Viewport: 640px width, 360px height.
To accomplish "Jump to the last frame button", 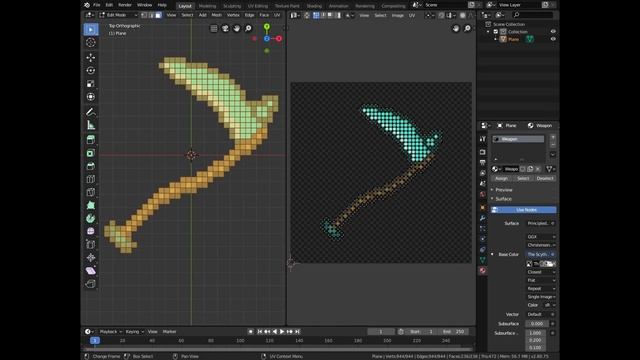I will tap(298, 331).
